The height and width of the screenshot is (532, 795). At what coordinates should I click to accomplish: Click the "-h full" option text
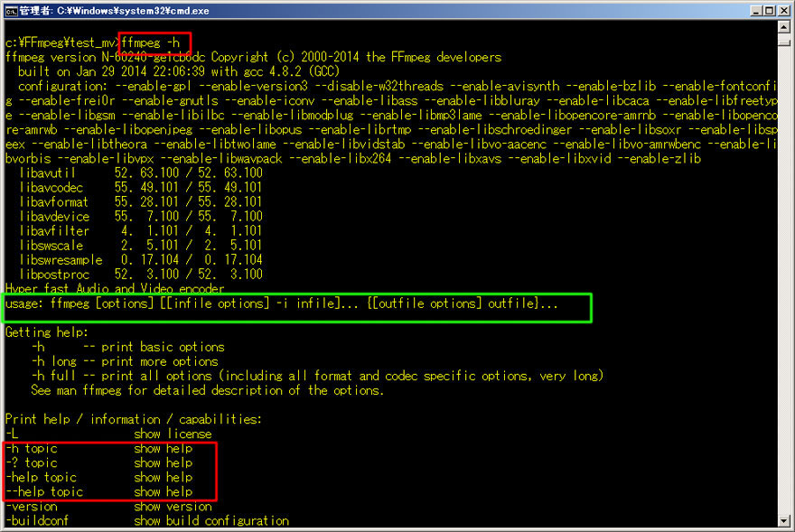click(x=53, y=376)
